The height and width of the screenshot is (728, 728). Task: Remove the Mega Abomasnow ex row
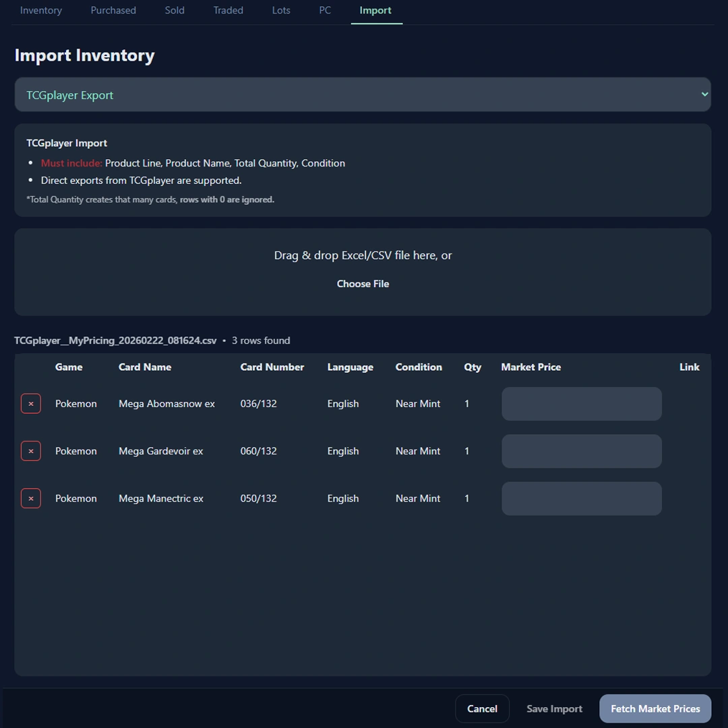[30, 404]
